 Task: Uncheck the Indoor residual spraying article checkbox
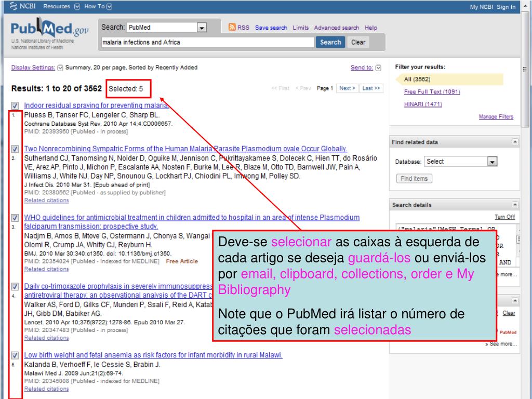pyautogui.click(x=15, y=105)
